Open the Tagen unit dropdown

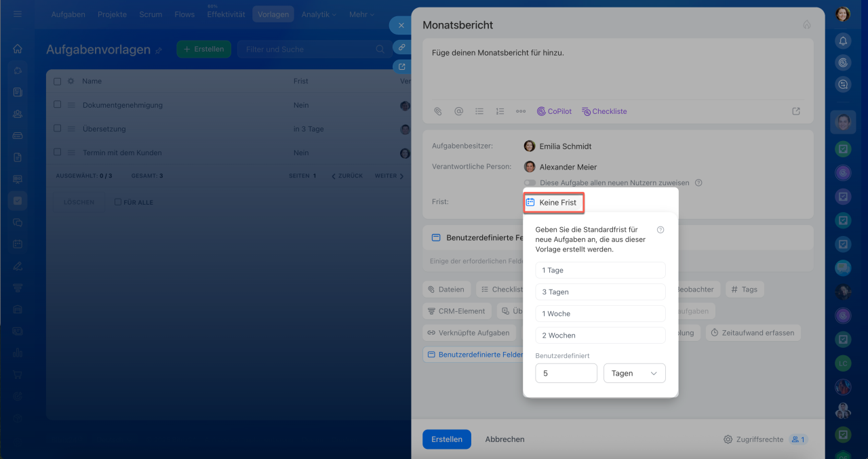pyautogui.click(x=635, y=373)
